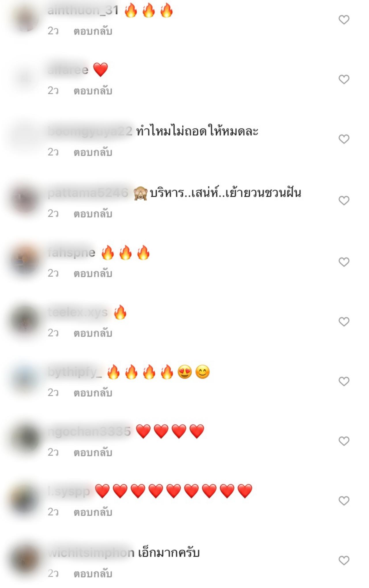Open username ngochan3335's profile

(89, 432)
